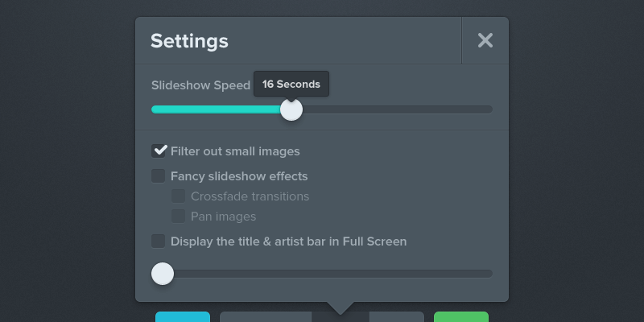Click the right gray segment of bottom bar
The image size is (644, 322).
[397, 317]
